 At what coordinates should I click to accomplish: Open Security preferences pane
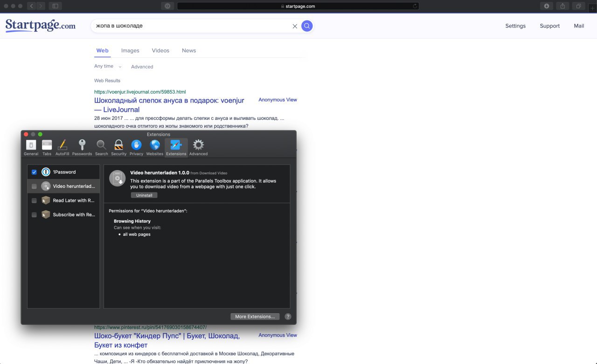(118, 147)
